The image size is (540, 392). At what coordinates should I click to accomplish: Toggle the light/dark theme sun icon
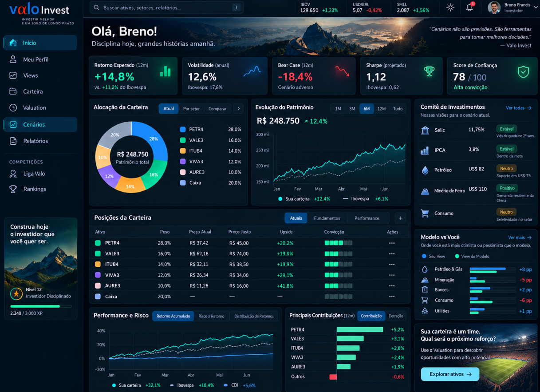[450, 8]
